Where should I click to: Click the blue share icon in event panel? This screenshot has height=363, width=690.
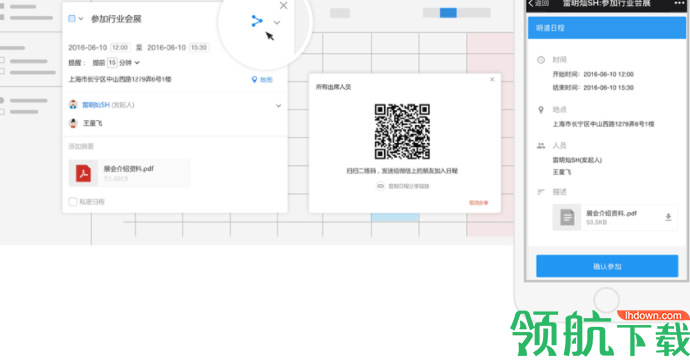click(x=257, y=21)
